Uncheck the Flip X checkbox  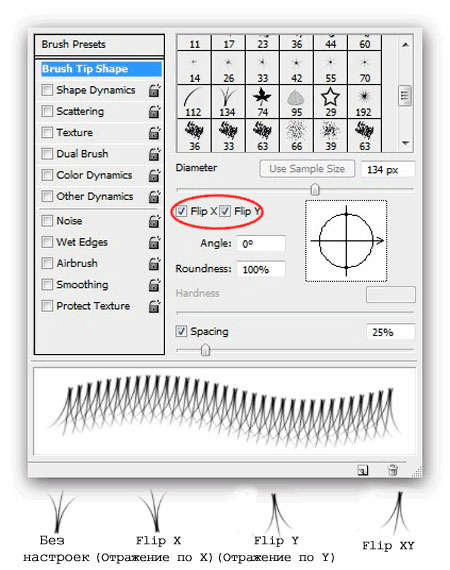click(x=181, y=211)
